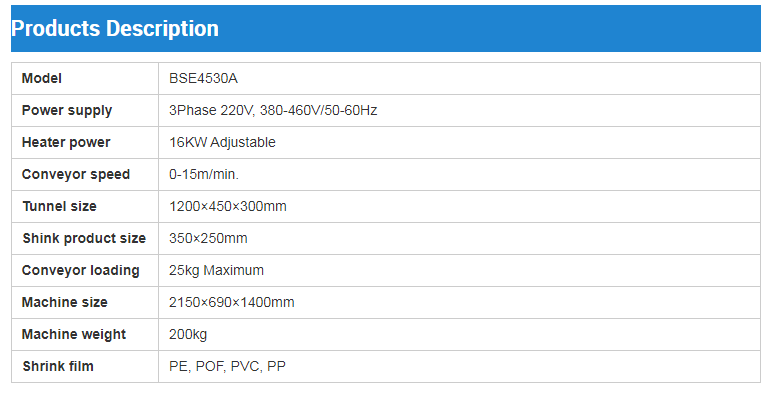Select the Shink product size label
Screen dimensions: 772x394
[x=84, y=238]
